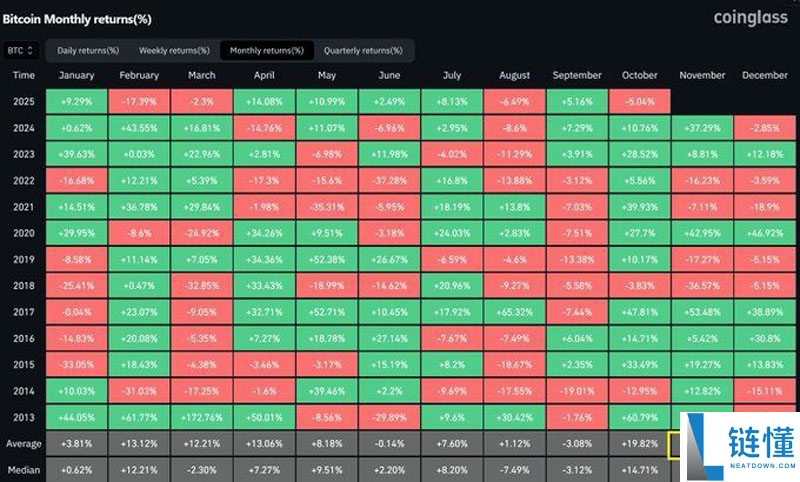
Task: Switch to the Daily returns(%) tab
Action: [x=88, y=50]
